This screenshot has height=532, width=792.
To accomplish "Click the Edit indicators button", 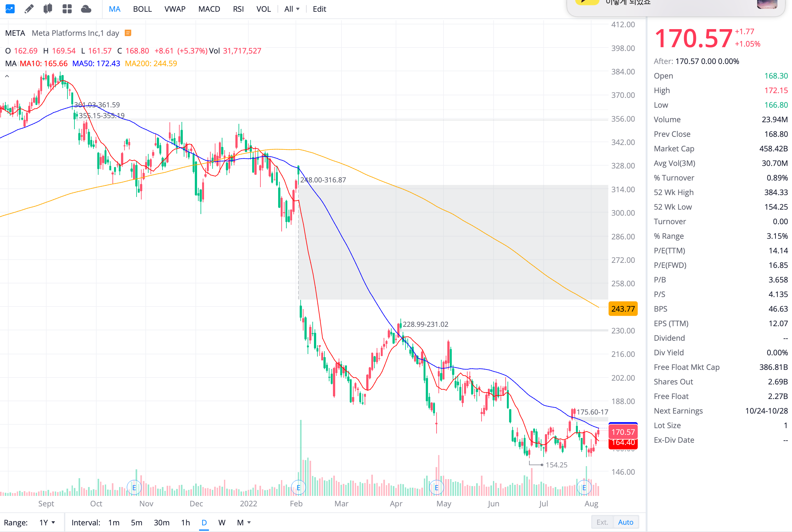I will pos(319,9).
